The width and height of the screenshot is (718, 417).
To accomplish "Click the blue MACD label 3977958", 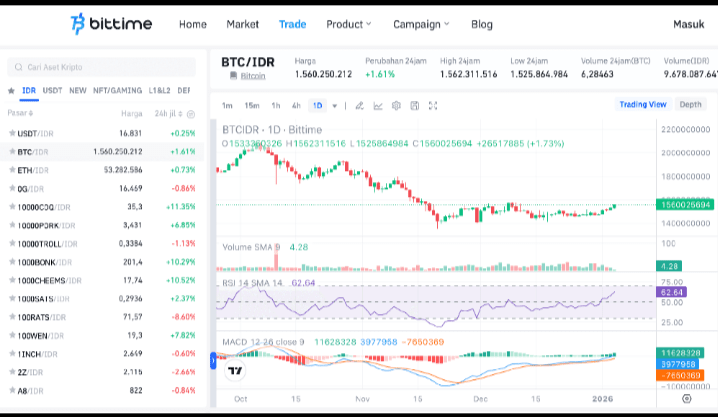I will click(x=678, y=364).
